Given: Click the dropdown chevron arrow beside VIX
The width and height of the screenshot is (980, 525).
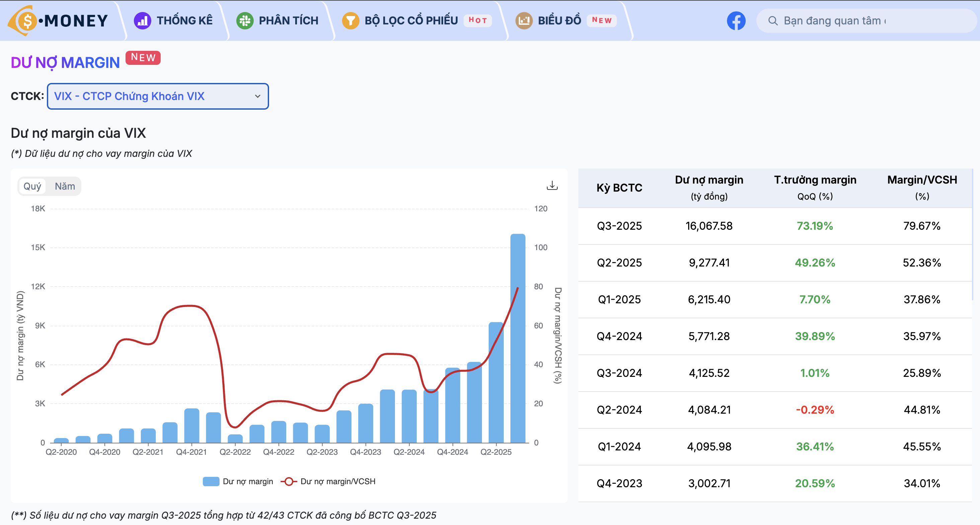Looking at the screenshot, I should (x=258, y=96).
